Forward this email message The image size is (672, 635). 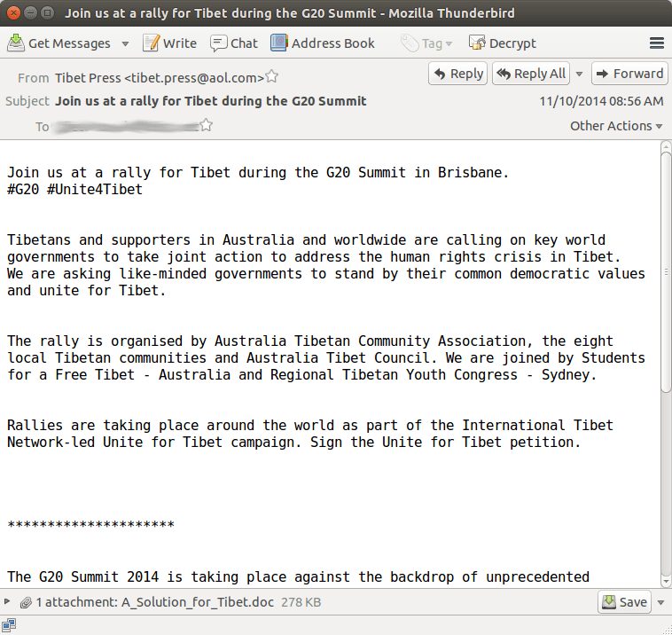tap(629, 74)
